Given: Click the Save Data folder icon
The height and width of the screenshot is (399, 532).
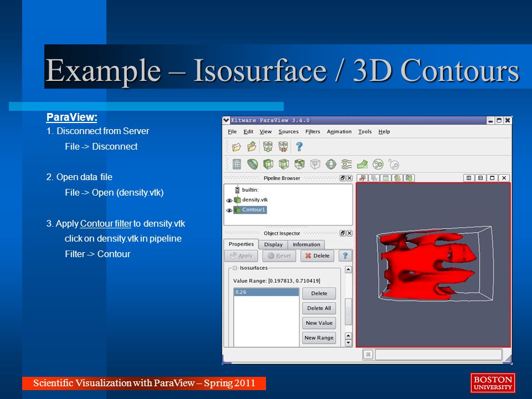Looking at the screenshot, I should 252,146.
